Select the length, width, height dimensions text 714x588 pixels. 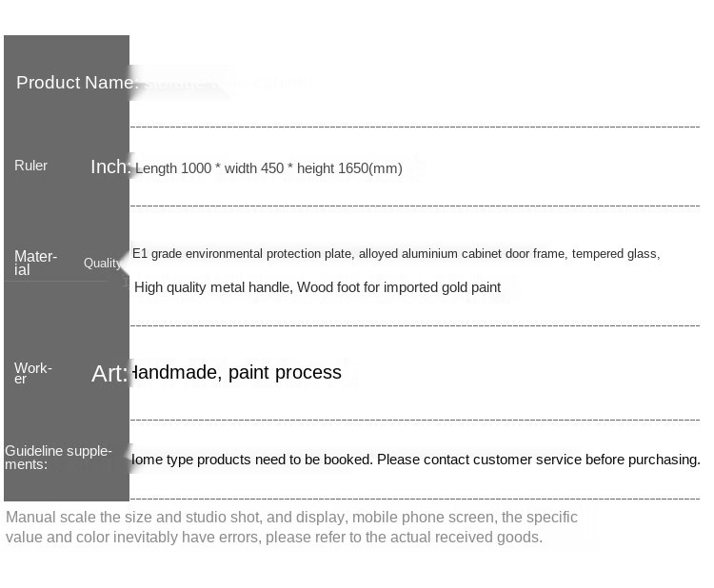point(268,168)
